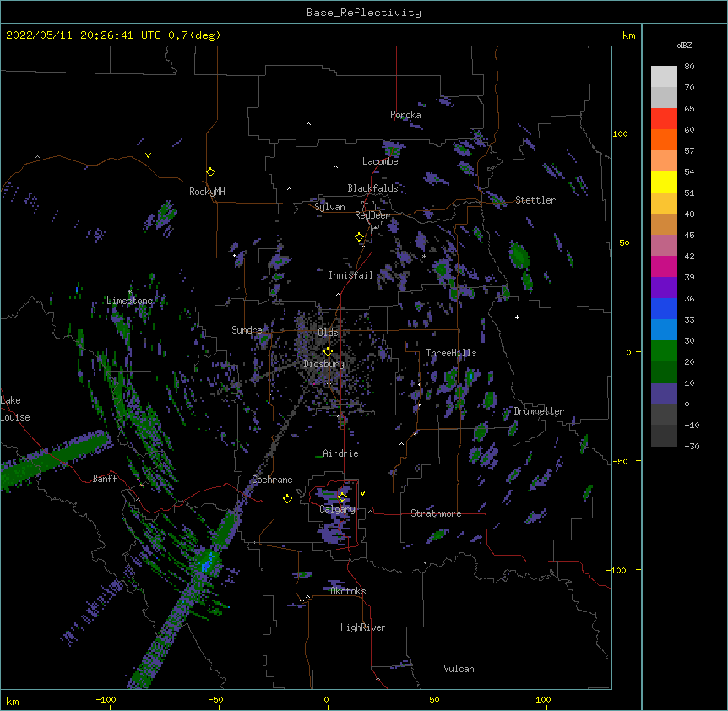Viewport: 728px width, 711px height.
Task: Select the Ponoka city label
Action: coord(405,115)
